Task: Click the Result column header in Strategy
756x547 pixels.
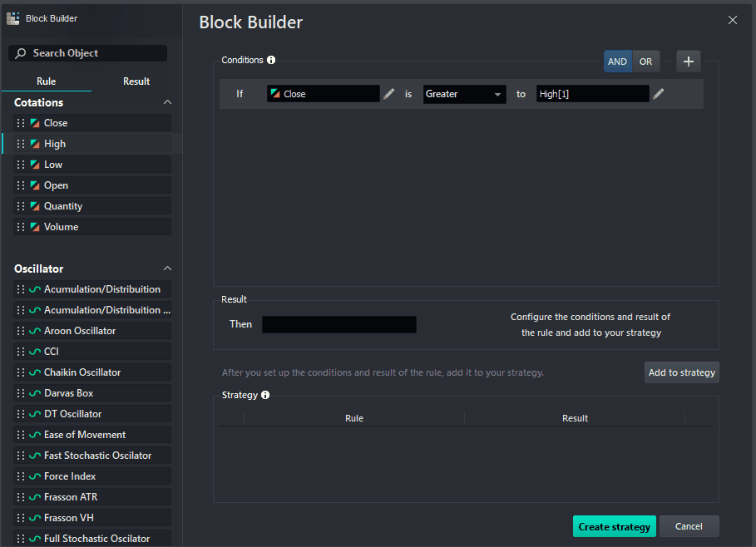Action: point(575,418)
